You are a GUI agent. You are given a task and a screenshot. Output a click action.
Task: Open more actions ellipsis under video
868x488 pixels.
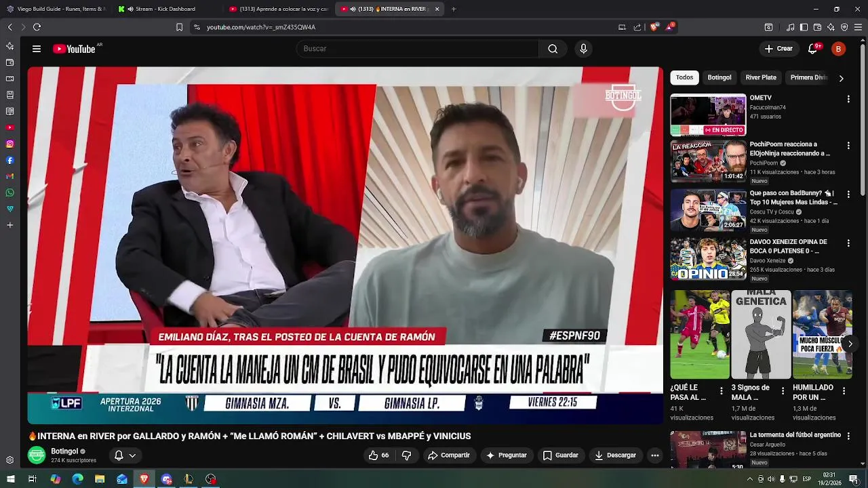(655, 455)
